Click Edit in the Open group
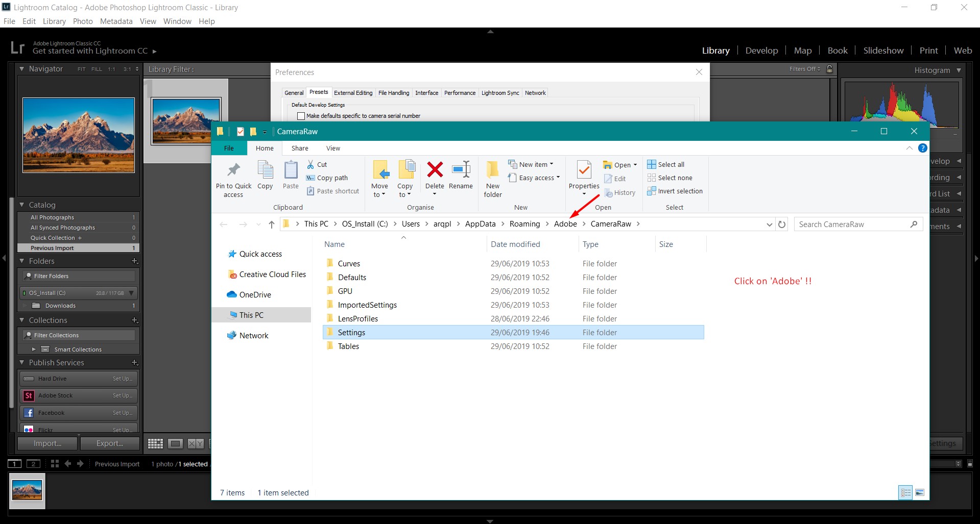The image size is (980, 524). coord(615,179)
